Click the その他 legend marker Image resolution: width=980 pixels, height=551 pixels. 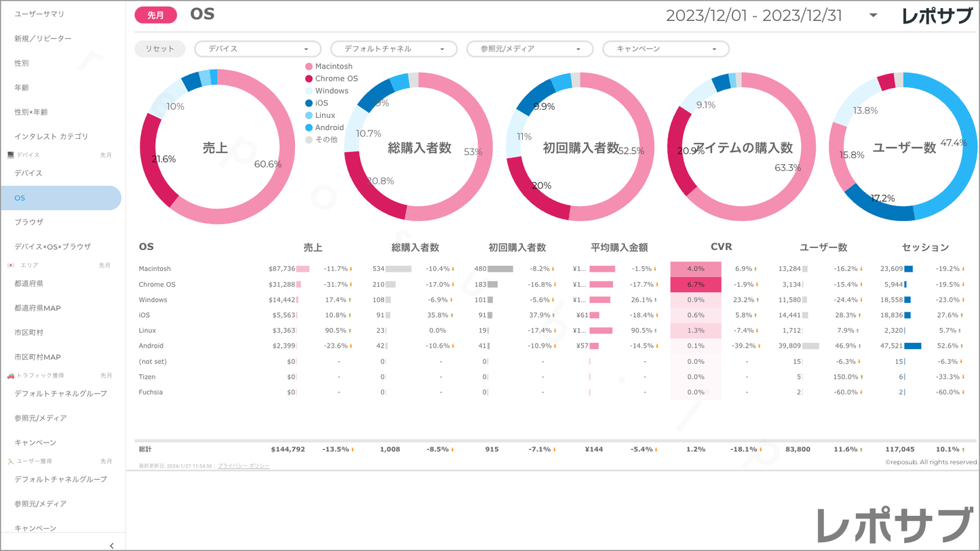tap(309, 140)
